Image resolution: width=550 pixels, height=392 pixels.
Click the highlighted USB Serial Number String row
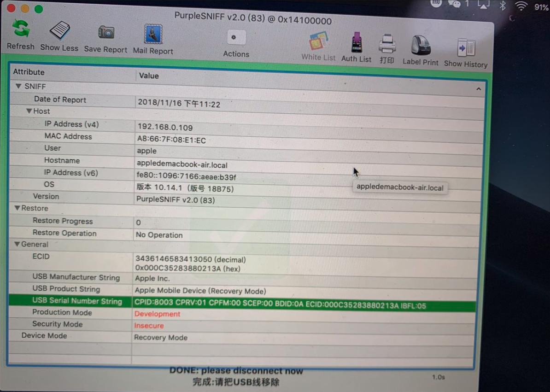(242, 303)
